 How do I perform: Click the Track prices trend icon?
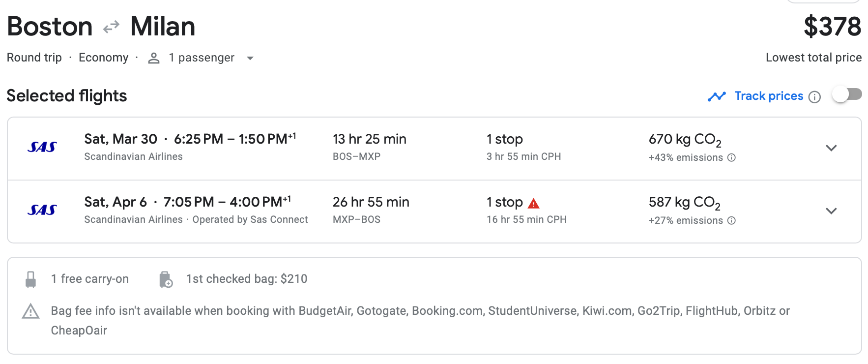tap(717, 96)
